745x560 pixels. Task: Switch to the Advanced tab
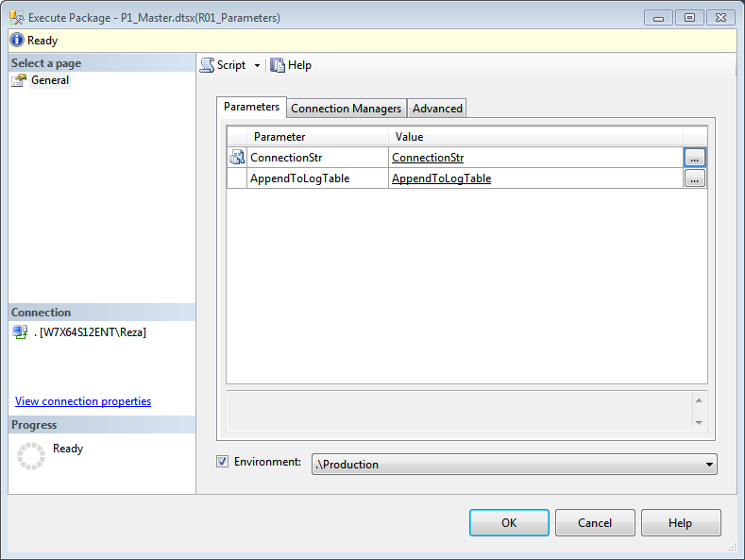(437, 109)
